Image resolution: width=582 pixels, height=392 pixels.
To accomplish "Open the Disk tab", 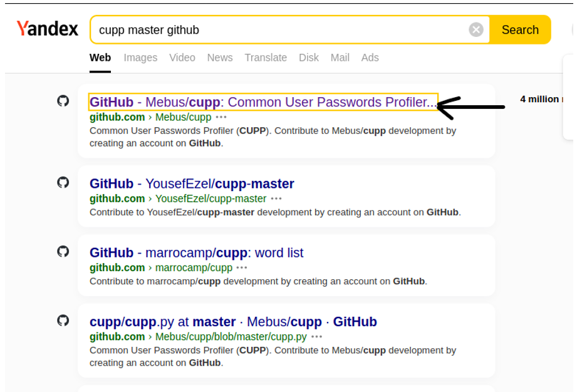I will coord(309,58).
